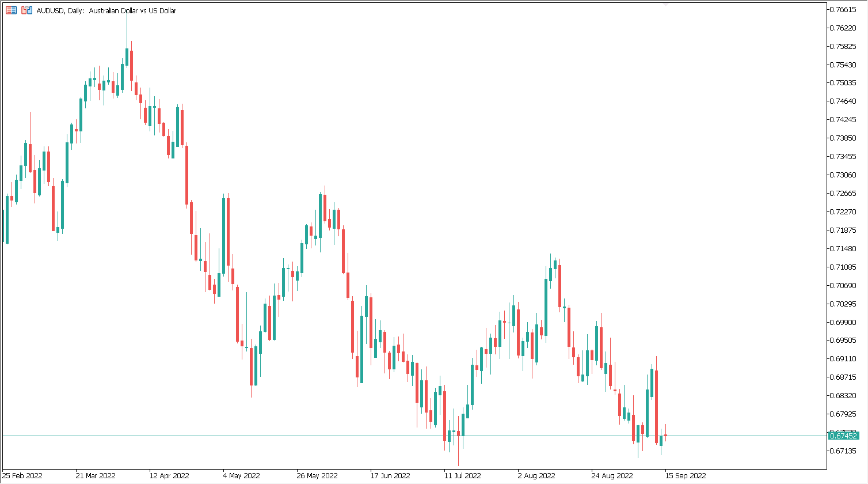Click the 0.69900 price axis label
Image resolution: width=868 pixels, height=484 pixels.
(x=844, y=323)
